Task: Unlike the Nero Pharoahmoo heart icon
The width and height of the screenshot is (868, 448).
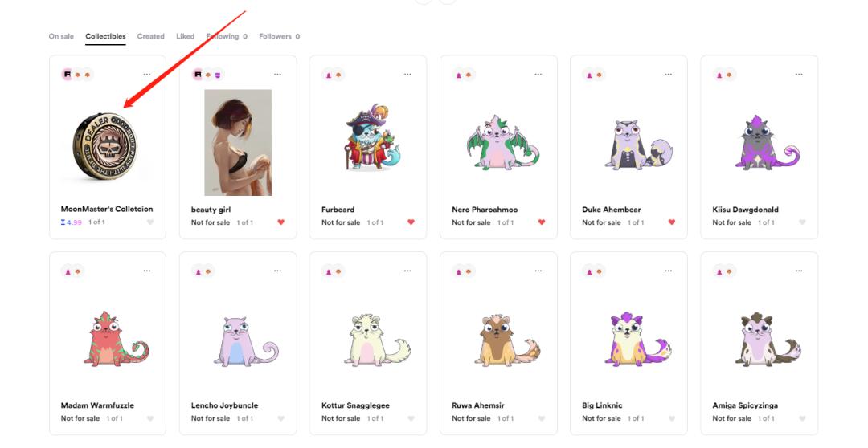Action: pos(541,222)
